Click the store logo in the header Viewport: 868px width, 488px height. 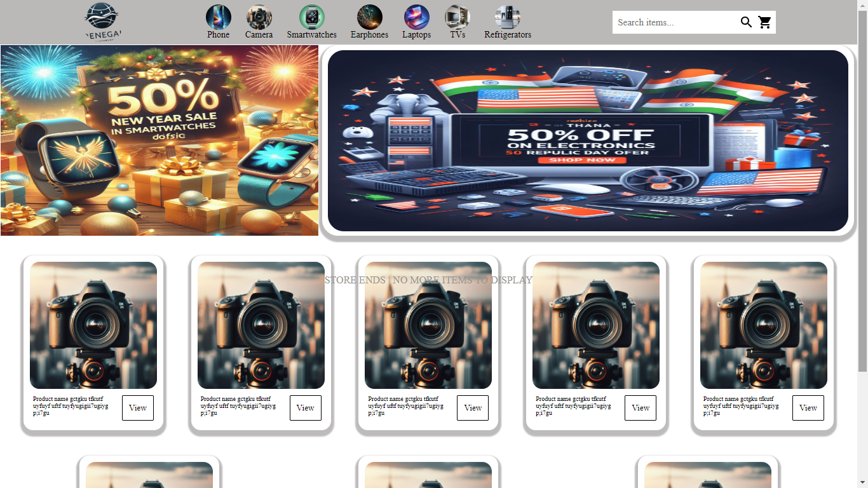point(103,22)
